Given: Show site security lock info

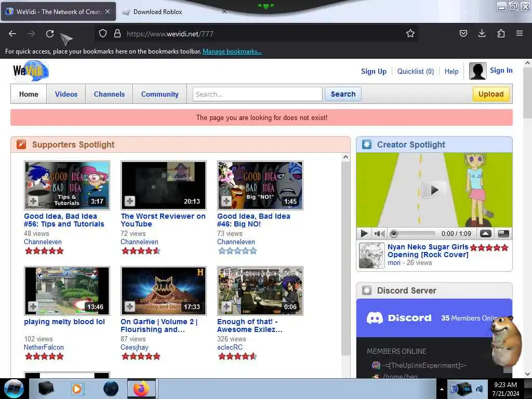Looking at the screenshot, I should coord(117,33).
